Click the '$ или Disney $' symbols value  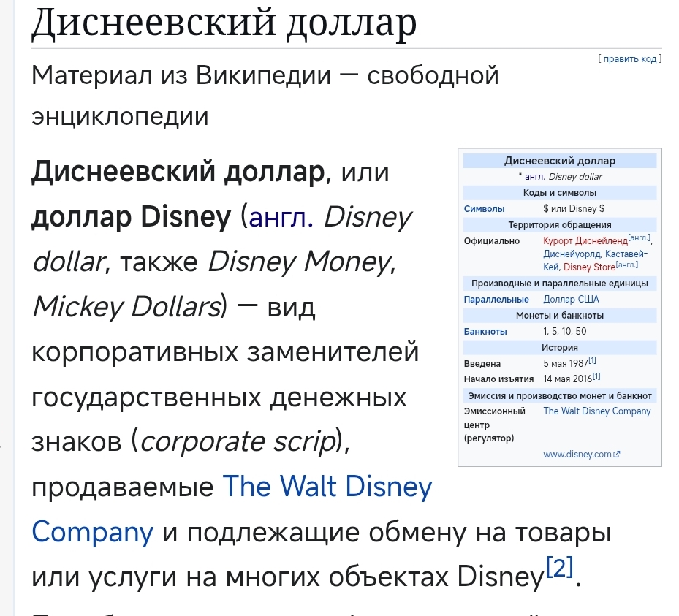point(574,209)
